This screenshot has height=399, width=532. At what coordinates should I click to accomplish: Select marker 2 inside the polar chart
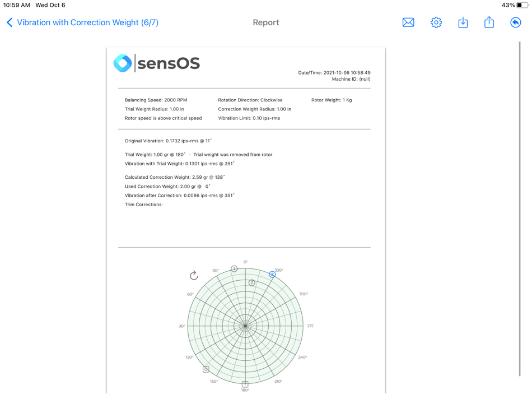(x=252, y=284)
